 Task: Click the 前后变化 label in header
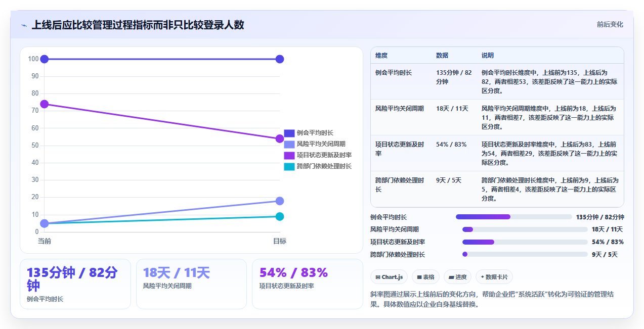coord(610,24)
